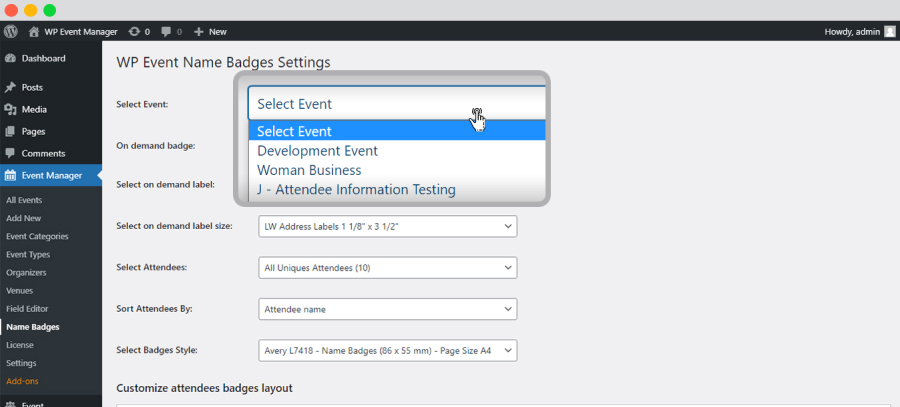The image size is (900, 407).
Task: Open the Field Editor submenu link
Action: tap(27, 309)
